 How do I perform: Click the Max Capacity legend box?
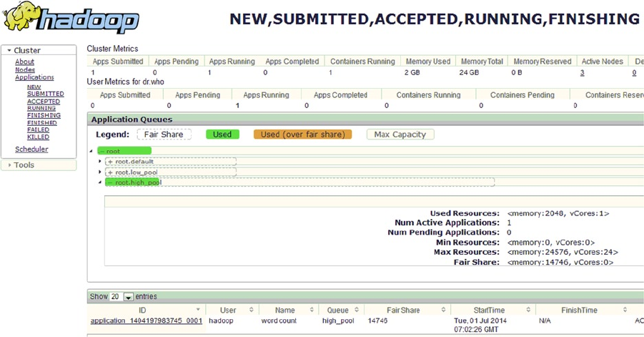click(x=400, y=135)
